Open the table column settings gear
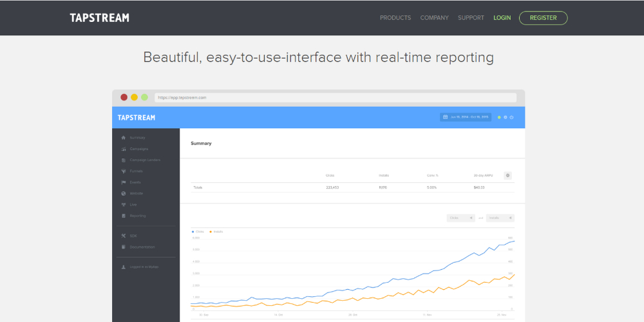The image size is (644, 322). click(x=507, y=175)
